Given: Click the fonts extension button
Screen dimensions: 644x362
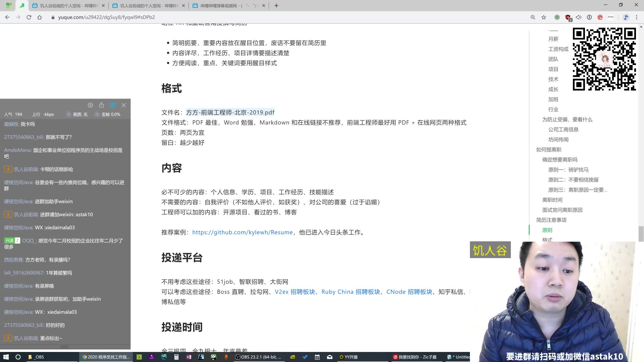Looking at the screenshot, I should coord(611,17).
